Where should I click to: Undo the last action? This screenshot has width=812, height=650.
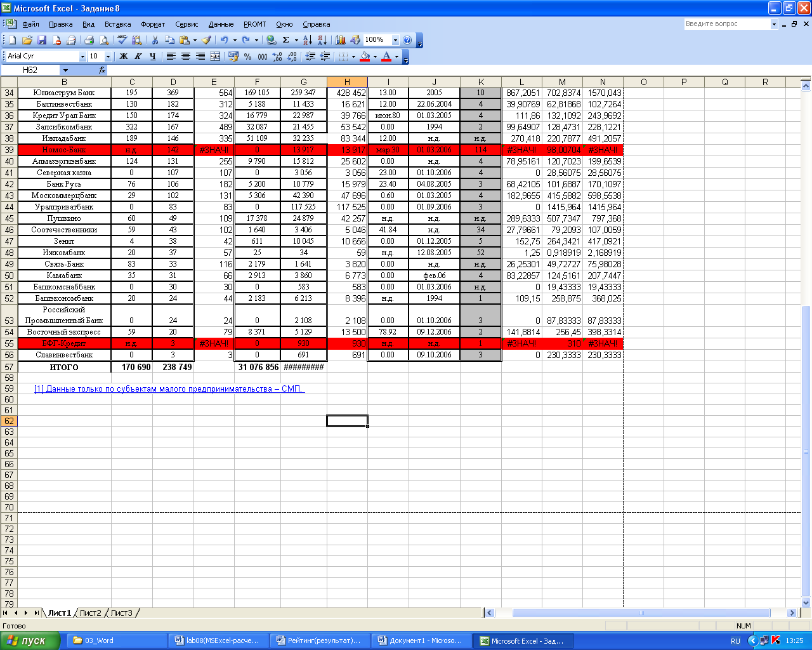(x=224, y=40)
